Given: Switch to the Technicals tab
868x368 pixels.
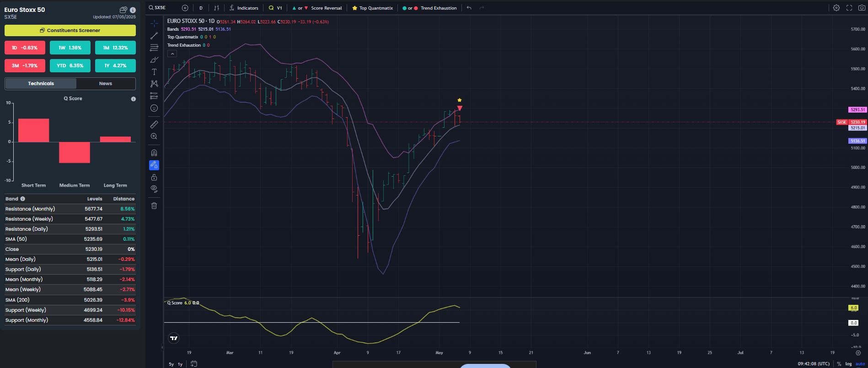Looking at the screenshot, I should pos(41,83).
